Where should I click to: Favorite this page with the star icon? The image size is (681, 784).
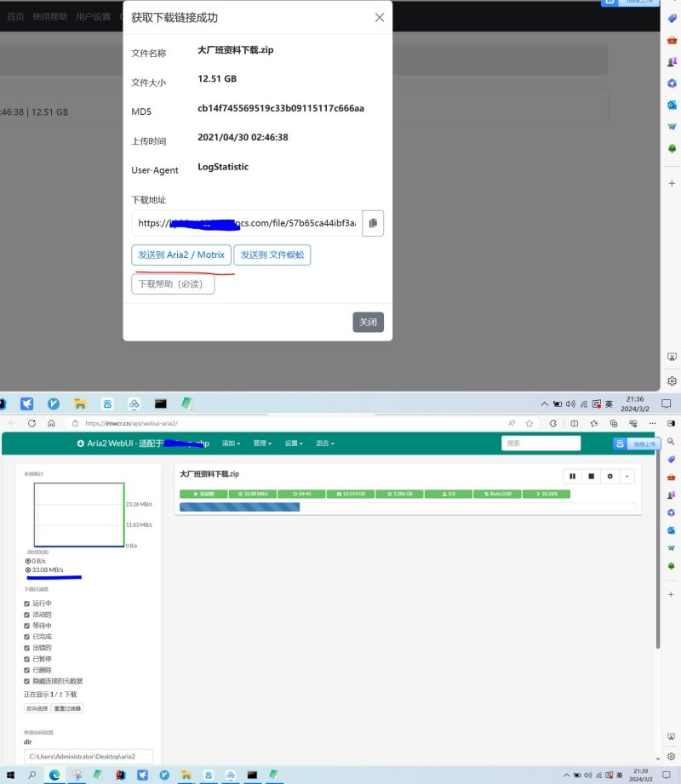coord(529,423)
